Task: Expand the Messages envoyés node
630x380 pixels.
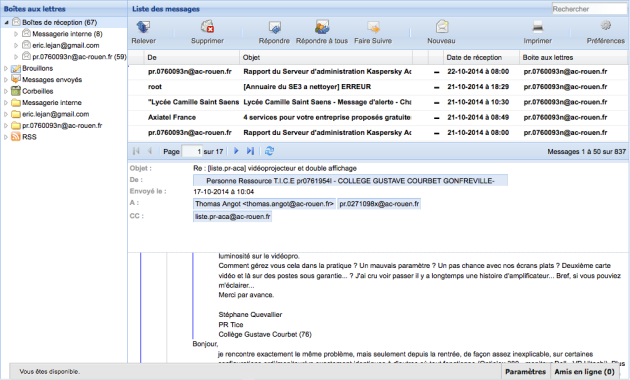Action: pyautogui.click(x=6, y=80)
